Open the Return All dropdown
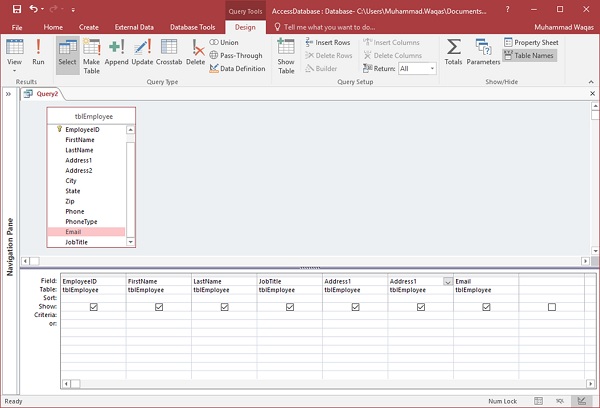The width and height of the screenshot is (600, 408). 431,69
